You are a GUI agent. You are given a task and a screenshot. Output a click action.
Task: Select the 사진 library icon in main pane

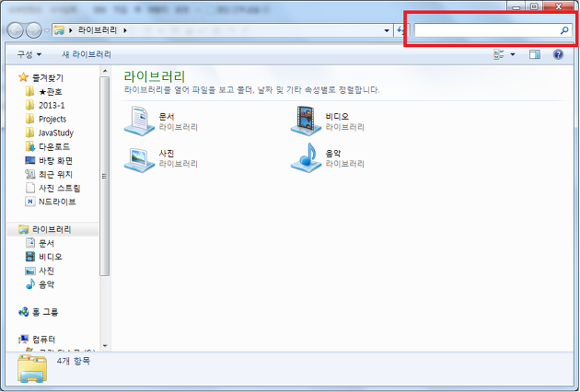coord(139,160)
